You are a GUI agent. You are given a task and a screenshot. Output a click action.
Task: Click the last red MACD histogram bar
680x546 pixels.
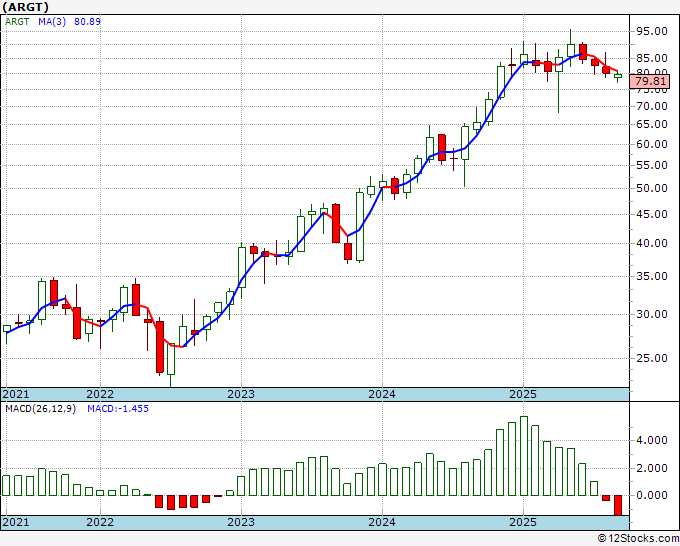[x=618, y=505]
